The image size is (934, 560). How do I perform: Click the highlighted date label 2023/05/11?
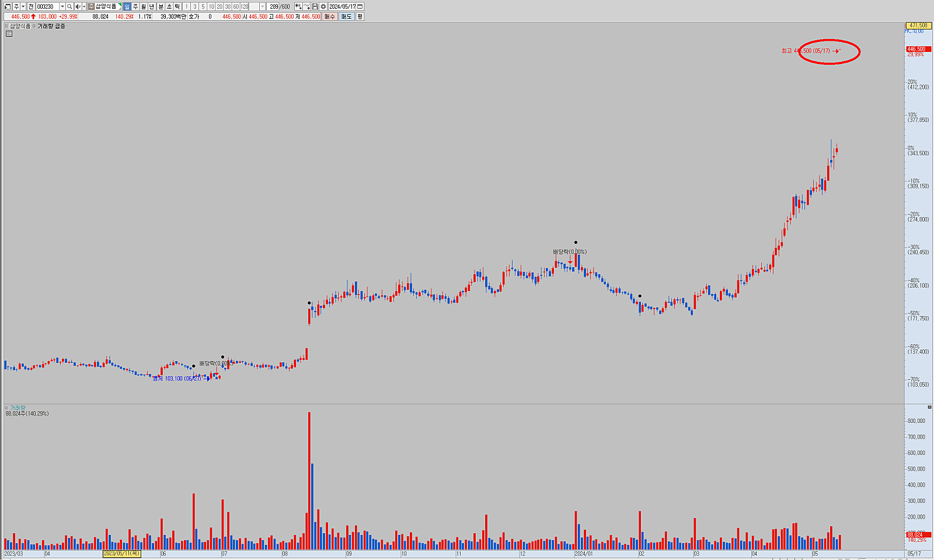(x=122, y=554)
